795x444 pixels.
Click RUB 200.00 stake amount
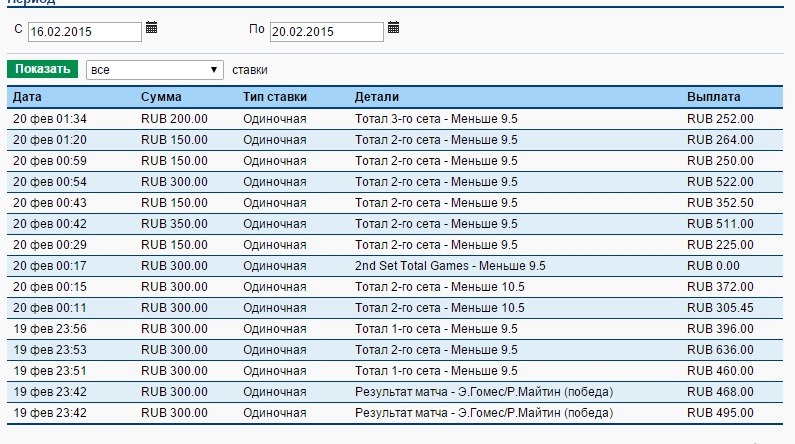174,119
